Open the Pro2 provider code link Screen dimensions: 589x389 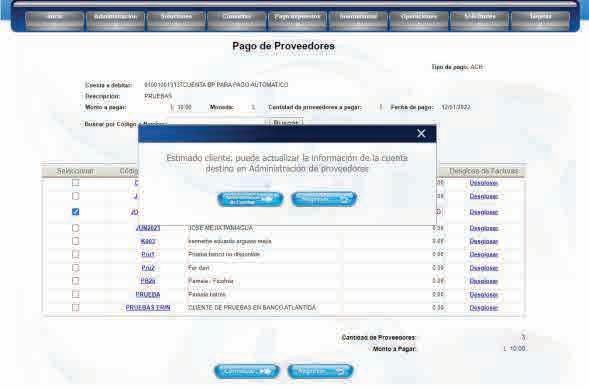[x=148, y=268]
